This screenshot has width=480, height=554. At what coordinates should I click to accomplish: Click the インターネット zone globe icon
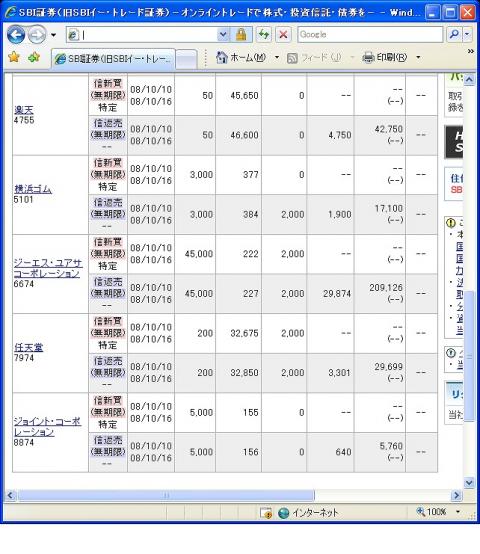pyautogui.click(x=284, y=512)
